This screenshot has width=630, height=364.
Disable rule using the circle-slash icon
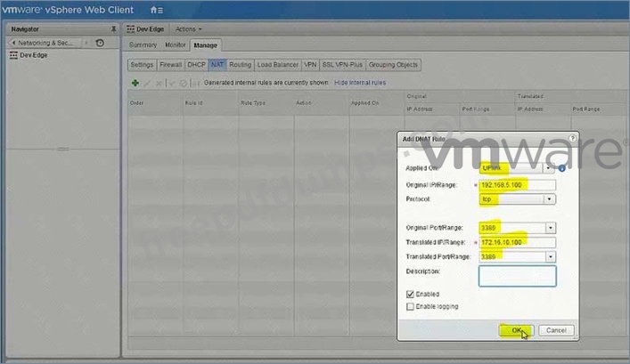[x=184, y=83]
